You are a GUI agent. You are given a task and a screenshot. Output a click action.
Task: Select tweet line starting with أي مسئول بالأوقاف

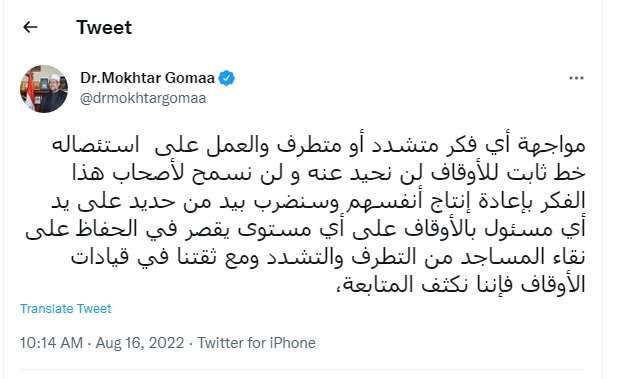point(305,228)
